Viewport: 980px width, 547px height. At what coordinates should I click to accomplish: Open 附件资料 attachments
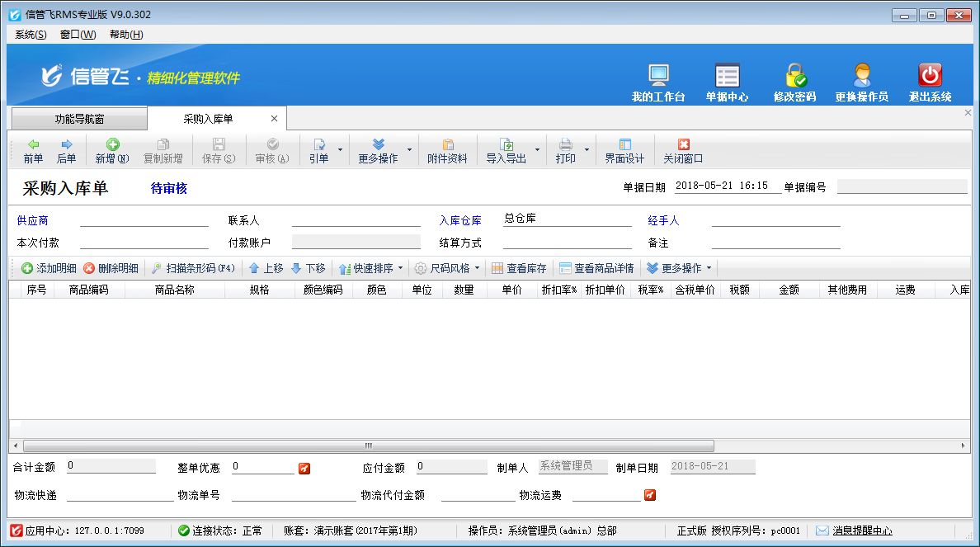pyautogui.click(x=447, y=151)
